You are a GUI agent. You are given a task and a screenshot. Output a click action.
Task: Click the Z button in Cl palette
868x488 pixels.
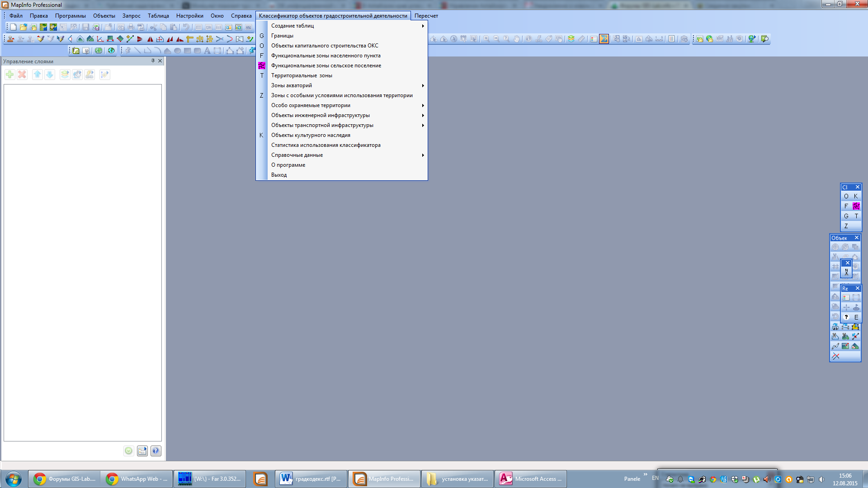[846, 226]
